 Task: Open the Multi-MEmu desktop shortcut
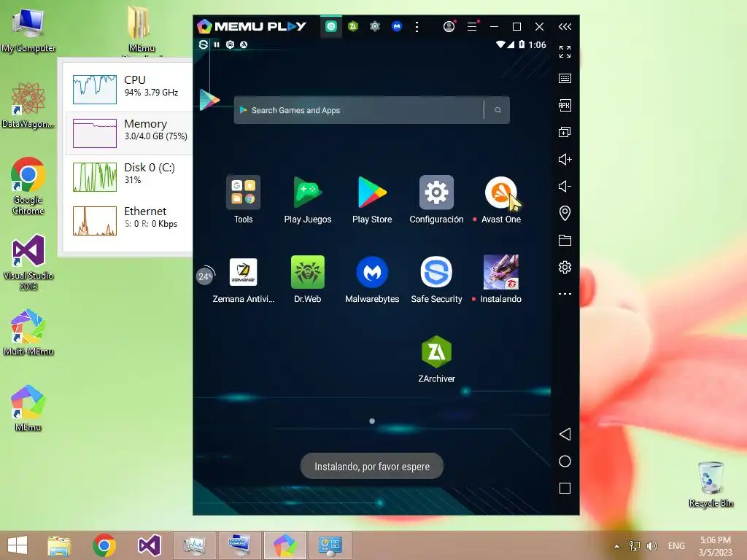(28, 332)
